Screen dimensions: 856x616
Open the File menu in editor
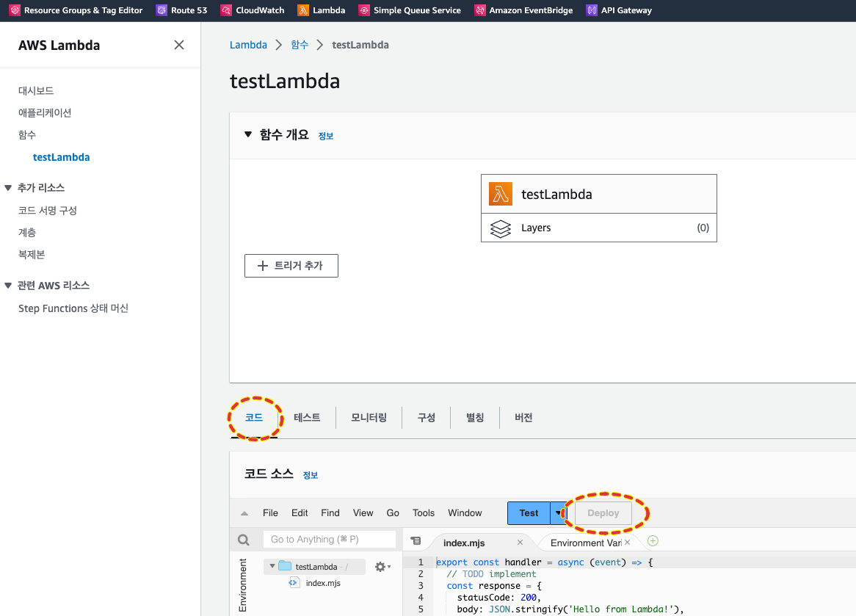click(270, 512)
